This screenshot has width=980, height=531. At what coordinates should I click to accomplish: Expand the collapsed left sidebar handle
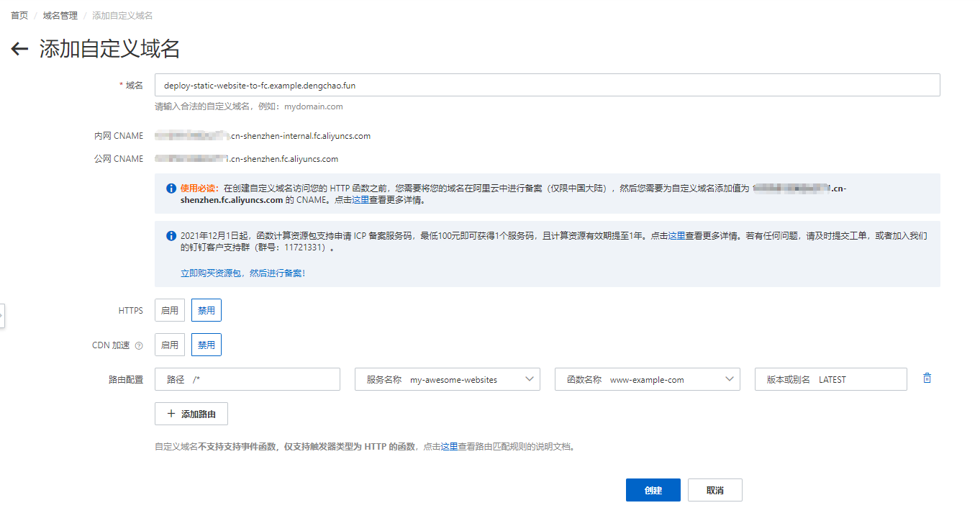click(x=2, y=315)
